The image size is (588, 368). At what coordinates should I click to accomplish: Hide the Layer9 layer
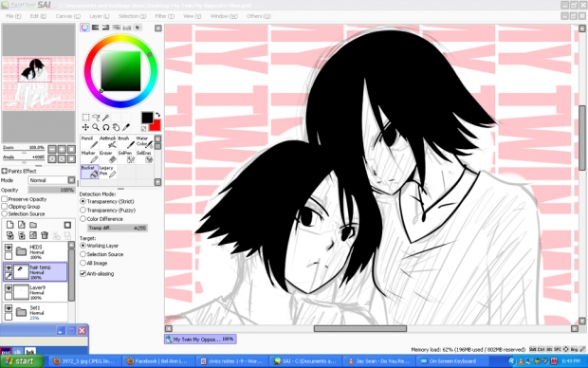coord(9,288)
